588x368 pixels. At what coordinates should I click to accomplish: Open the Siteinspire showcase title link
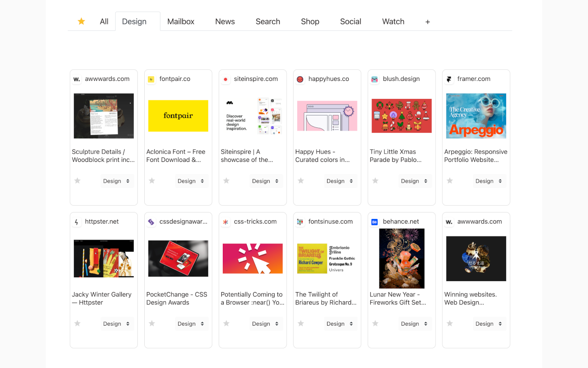(247, 155)
